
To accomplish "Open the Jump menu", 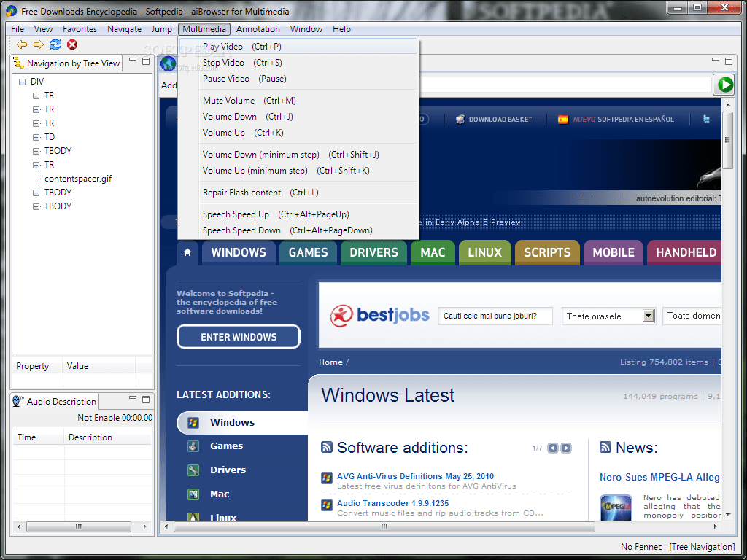I will click(x=161, y=29).
